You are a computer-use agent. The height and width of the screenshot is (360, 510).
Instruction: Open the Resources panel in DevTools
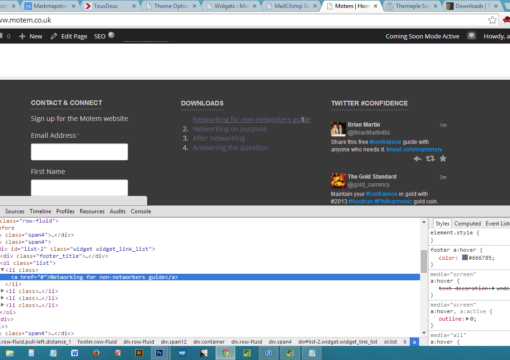(92, 211)
